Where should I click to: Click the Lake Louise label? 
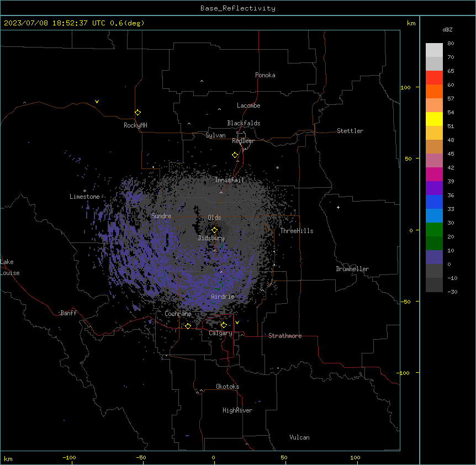(x=10, y=267)
